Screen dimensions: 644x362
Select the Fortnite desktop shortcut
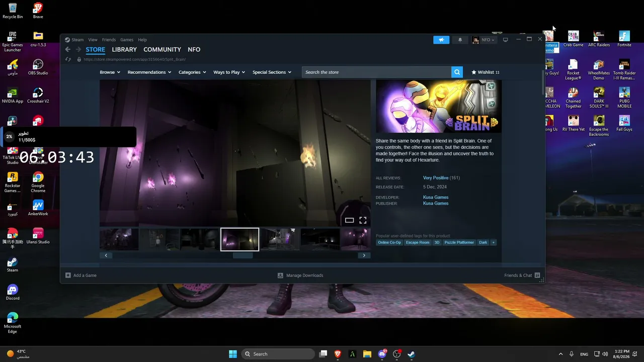[x=624, y=39]
